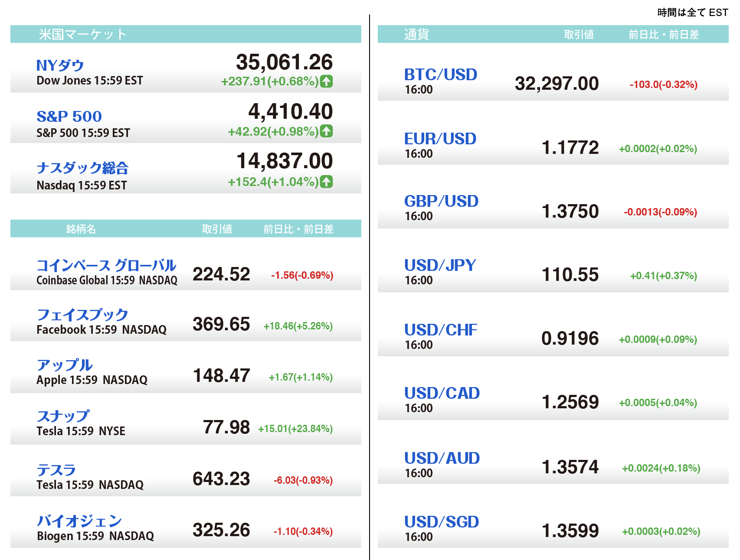Screen dimensions: 740x560
Task: Select the コインベース グローバル stock name
Action: tap(106, 265)
